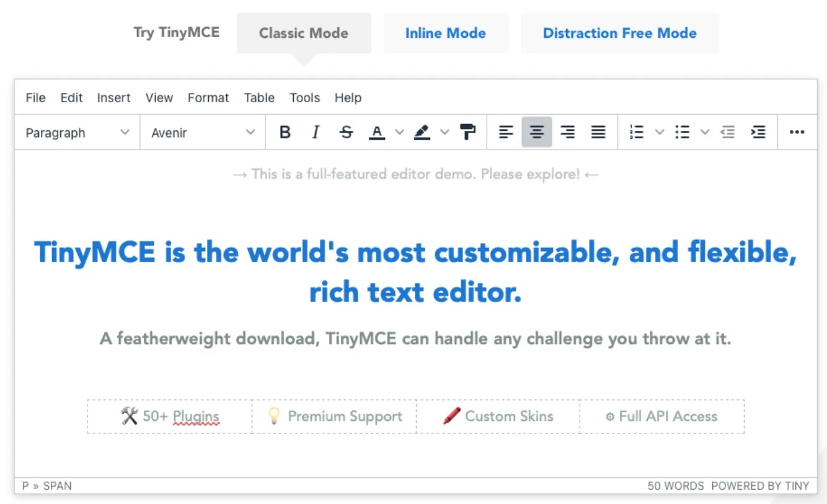Click the blue TinyMCE heading text
827x504 pixels.
[x=415, y=272]
